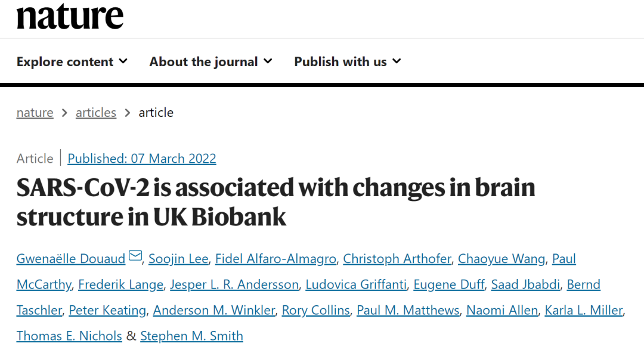Click the email envelope icon beside Douaud
644x353 pixels.
pyautogui.click(x=135, y=256)
